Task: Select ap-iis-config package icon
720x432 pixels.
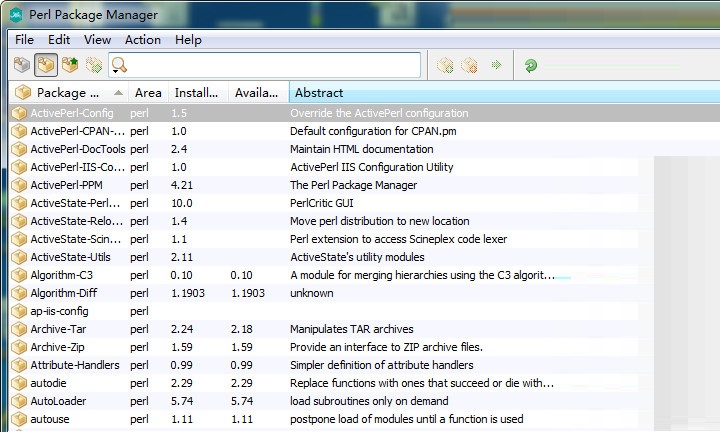Action: coord(19,311)
